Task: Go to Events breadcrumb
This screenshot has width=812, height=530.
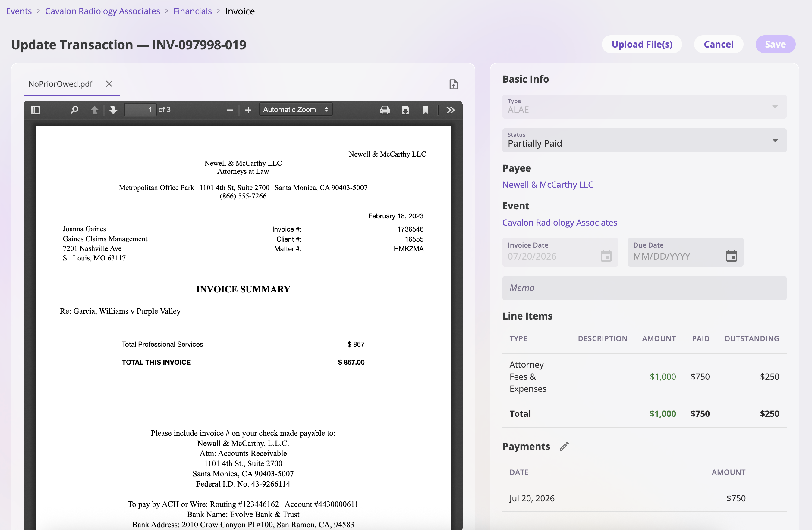Action: click(x=19, y=11)
